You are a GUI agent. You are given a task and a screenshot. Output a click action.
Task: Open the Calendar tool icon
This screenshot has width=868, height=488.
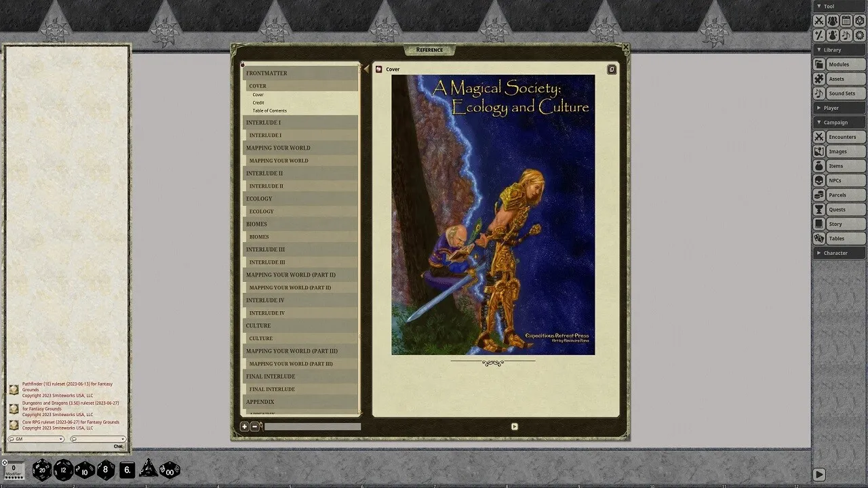(846, 21)
